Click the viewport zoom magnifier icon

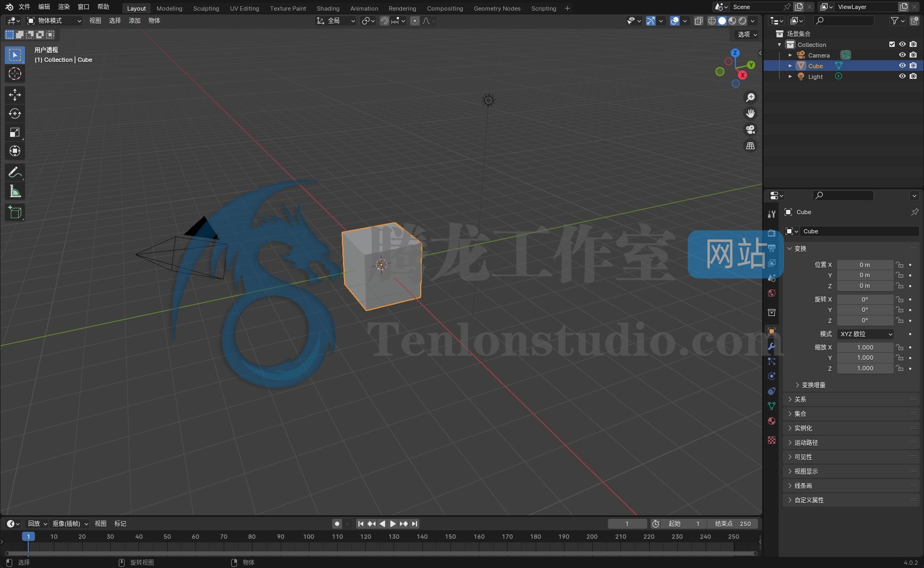pos(750,98)
